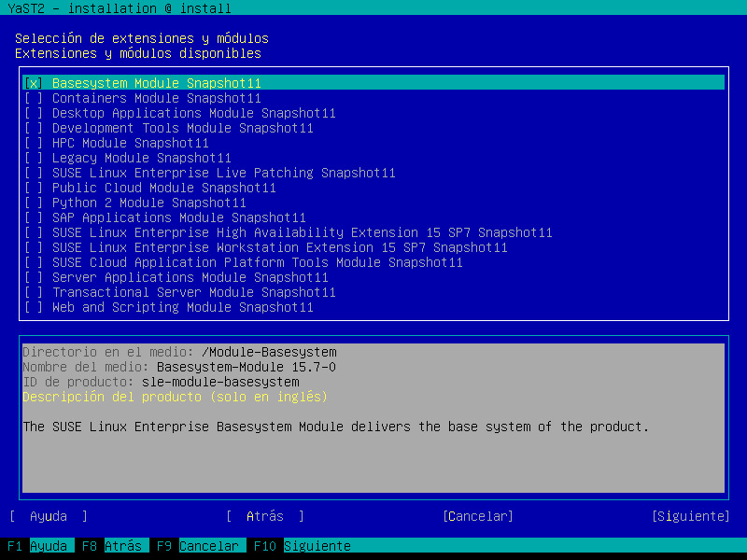Select the Python 2 Module Snapshot11 label
747x560 pixels.
[x=149, y=203]
